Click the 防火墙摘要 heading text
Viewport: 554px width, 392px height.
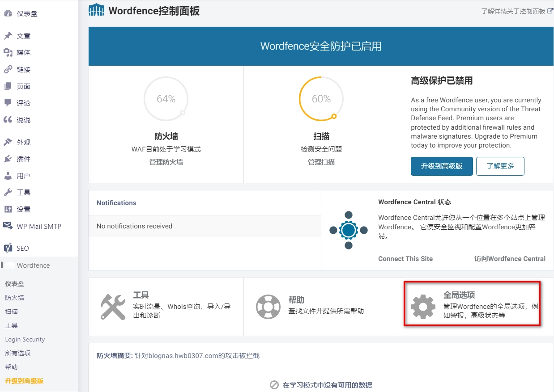[x=115, y=356]
